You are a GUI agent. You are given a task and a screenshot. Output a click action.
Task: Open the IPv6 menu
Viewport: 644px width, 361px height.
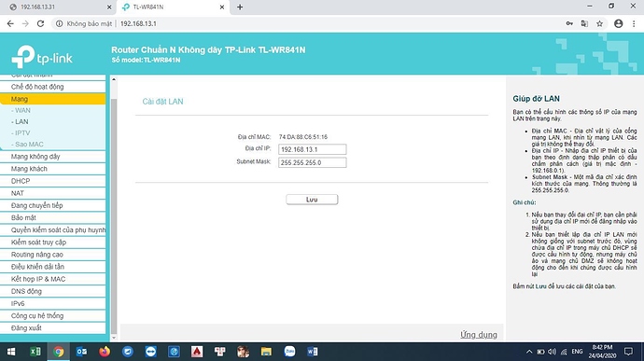coord(53,303)
